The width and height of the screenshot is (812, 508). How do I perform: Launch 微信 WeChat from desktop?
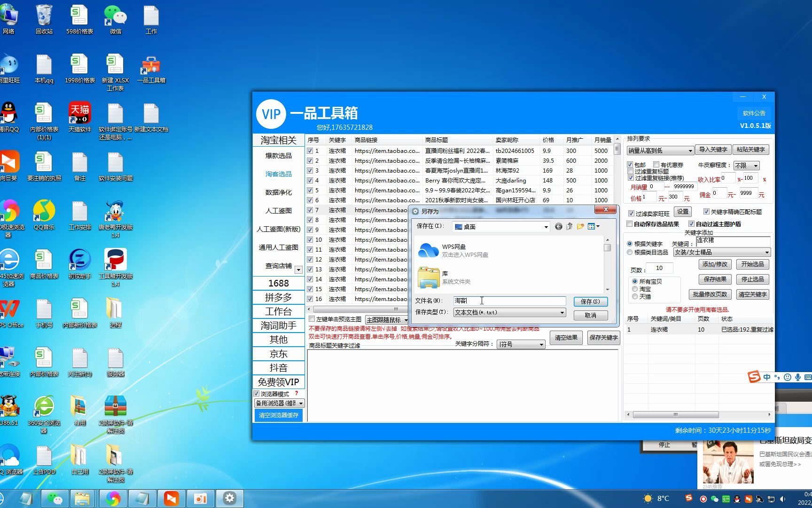pos(115,20)
